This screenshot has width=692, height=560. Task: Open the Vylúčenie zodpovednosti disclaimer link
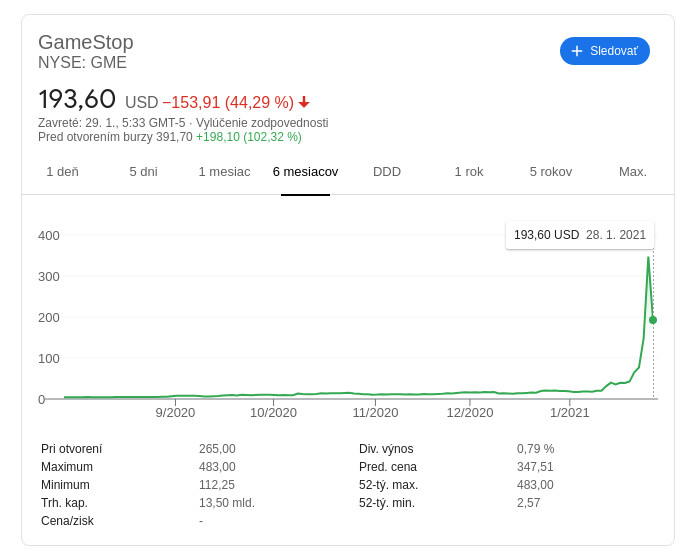pyautogui.click(x=262, y=123)
